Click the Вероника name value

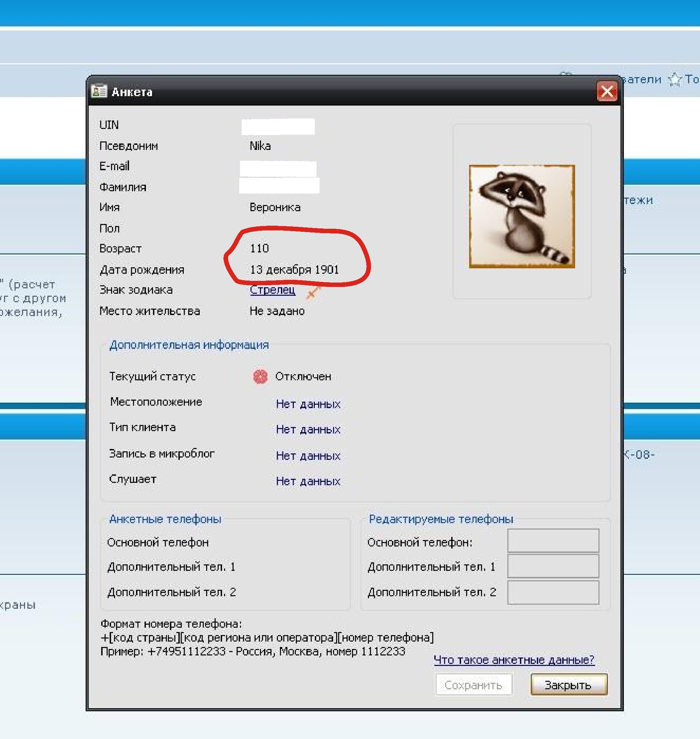(275, 207)
